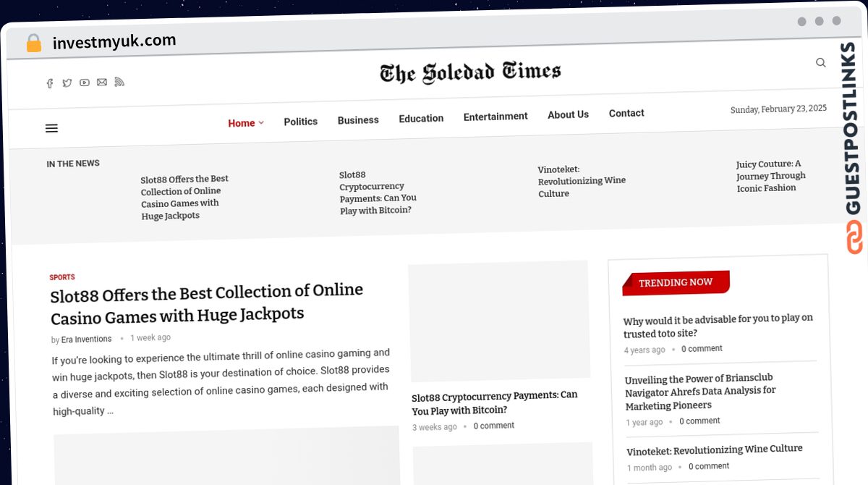Open '0 comment' under Slot88 Cryptocurrency article
Screen dimensions: 868x485
(494, 426)
